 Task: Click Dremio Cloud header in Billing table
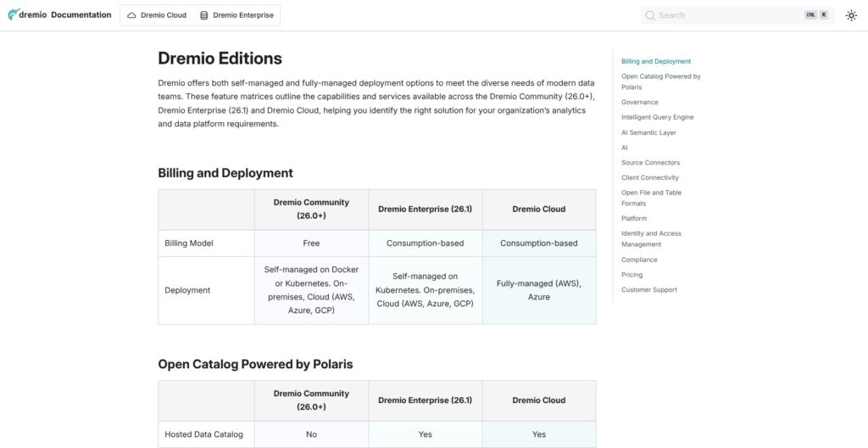(x=538, y=209)
